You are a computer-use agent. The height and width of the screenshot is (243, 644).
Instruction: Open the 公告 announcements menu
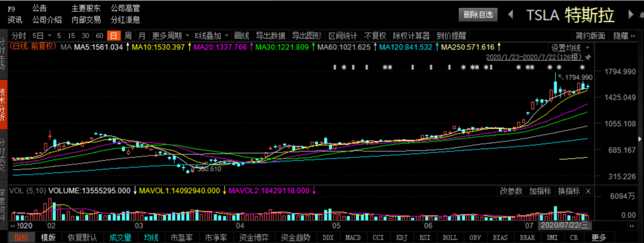pyautogui.click(x=39, y=8)
